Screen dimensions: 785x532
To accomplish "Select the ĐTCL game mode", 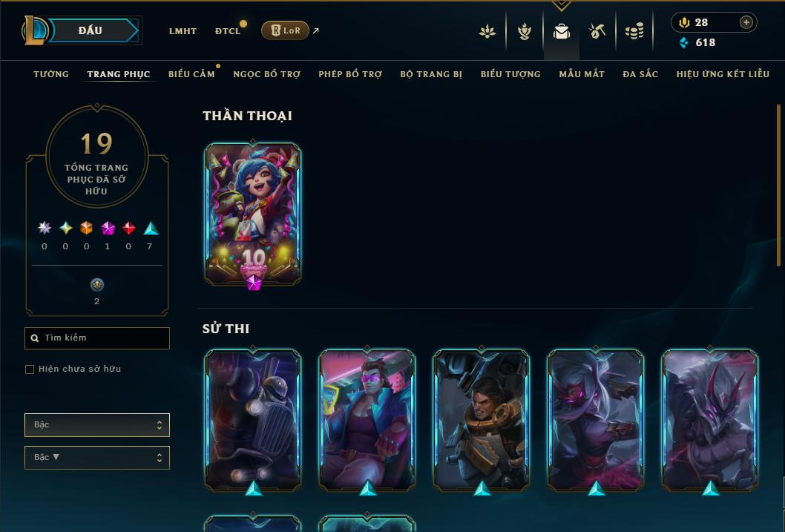I will point(228,31).
